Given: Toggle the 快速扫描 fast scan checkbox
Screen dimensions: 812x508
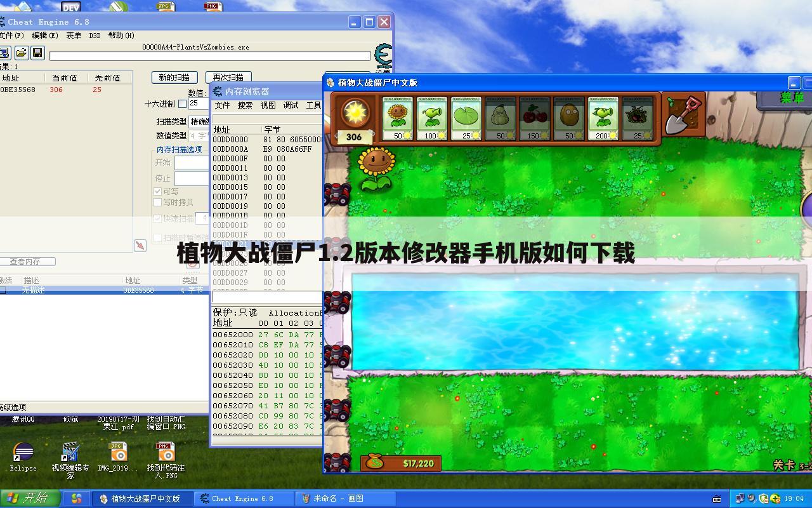Looking at the screenshot, I should click(x=158, y=218).
